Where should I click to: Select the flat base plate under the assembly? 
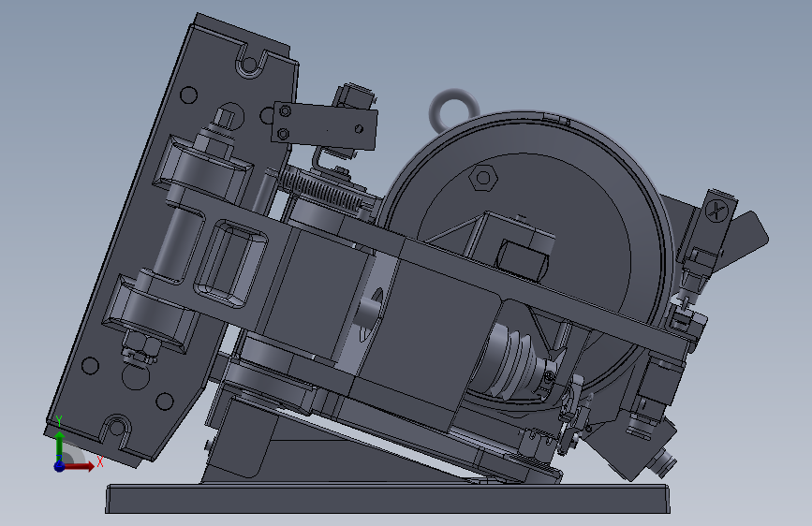(x=388, y=499)
